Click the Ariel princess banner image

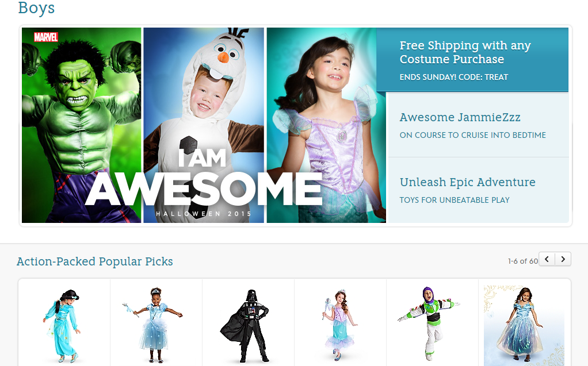(x=326, y=125)
